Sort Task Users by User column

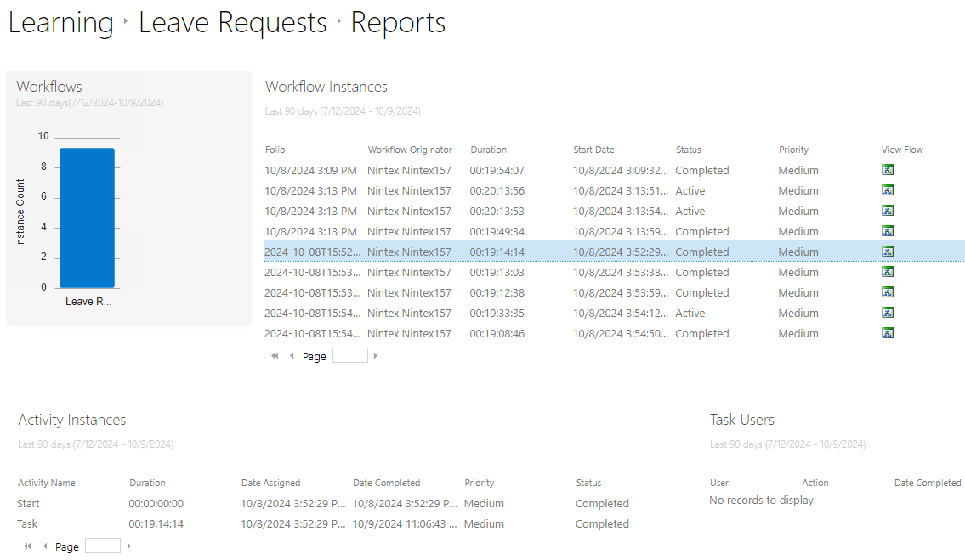click(x=718, y=483)
